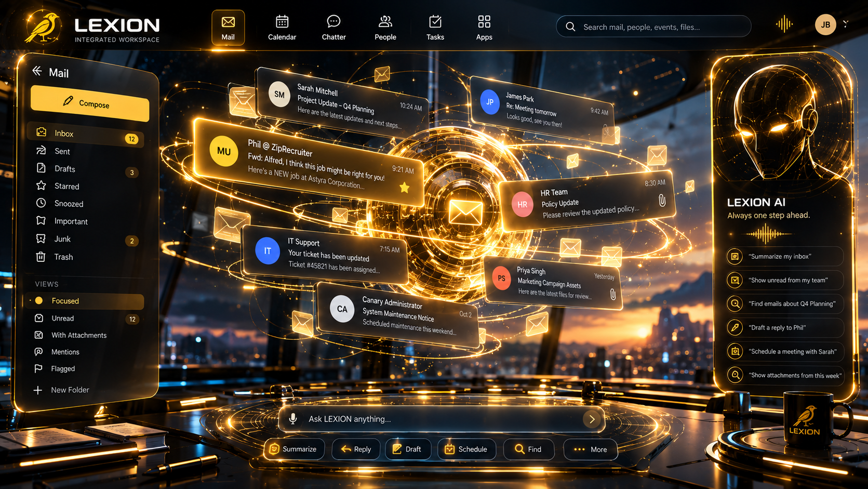Select the "Summarize my inbox" suggestion
868x489 pixels.
click(785, 256)
